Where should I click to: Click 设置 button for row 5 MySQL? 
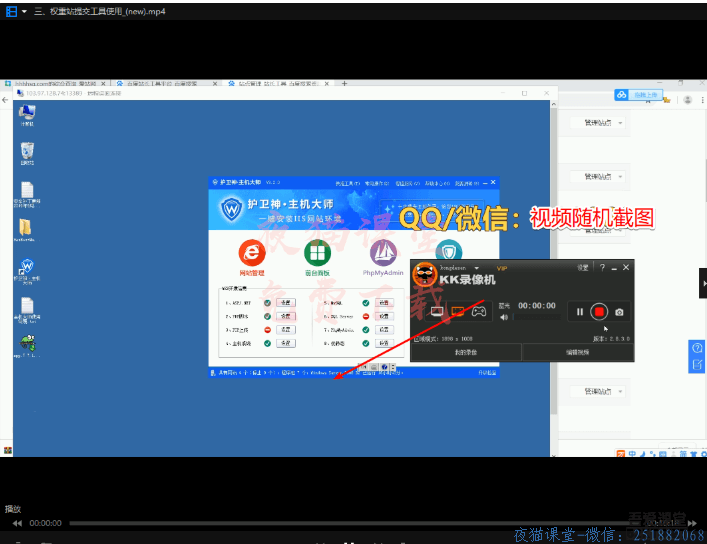click(384, 303)
